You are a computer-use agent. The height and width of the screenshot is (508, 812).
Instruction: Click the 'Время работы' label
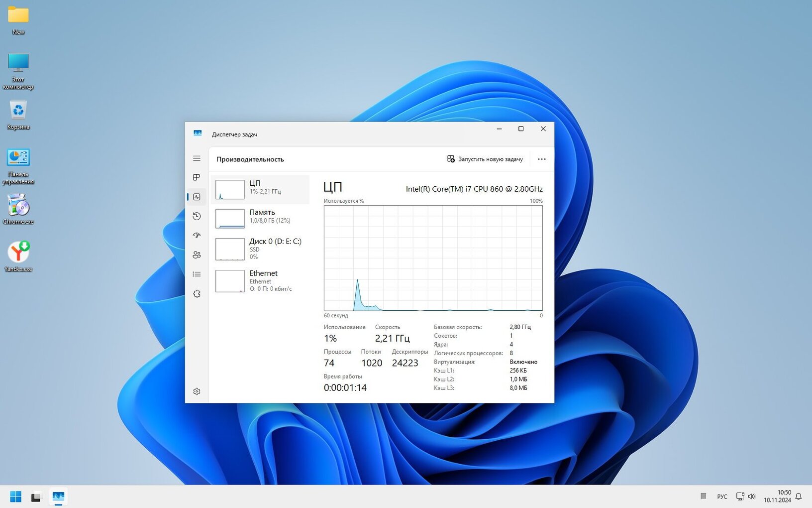coord(343,377)
